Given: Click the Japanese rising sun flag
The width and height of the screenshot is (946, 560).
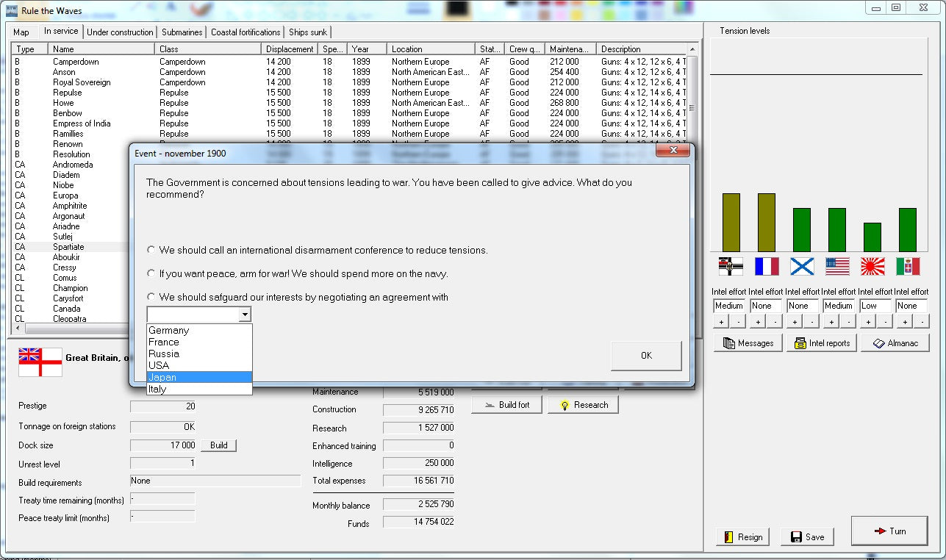Looking at the screenshot, I should point(872,266).
